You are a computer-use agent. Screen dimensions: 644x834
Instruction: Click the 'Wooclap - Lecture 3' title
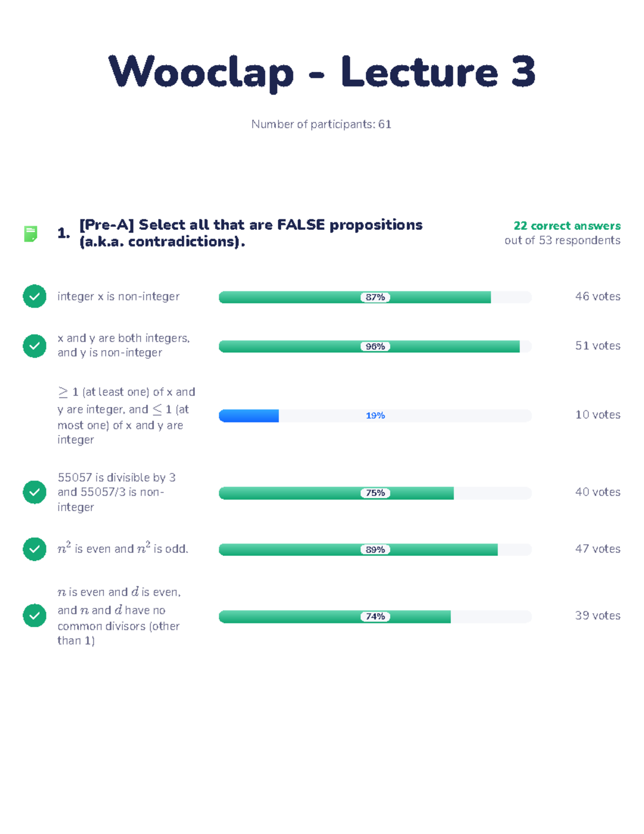[x=322, y=72]
